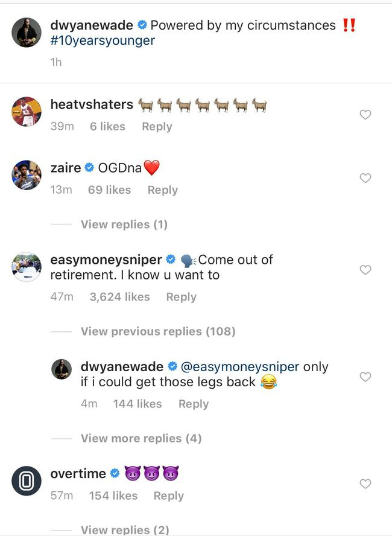Open the @easymoneysniper mention link
Screen dimensions: 392x545
240,366
